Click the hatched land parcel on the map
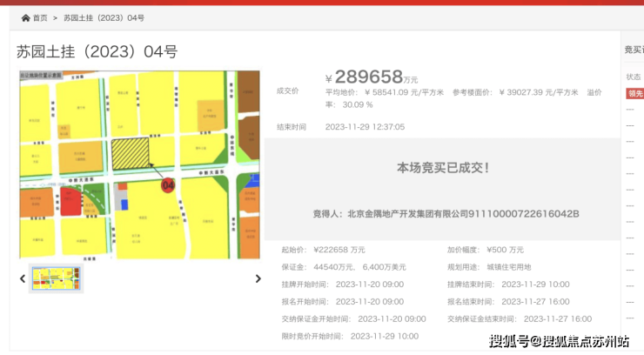The width and height of the screenshot is (644, 355). pos(129,153)
